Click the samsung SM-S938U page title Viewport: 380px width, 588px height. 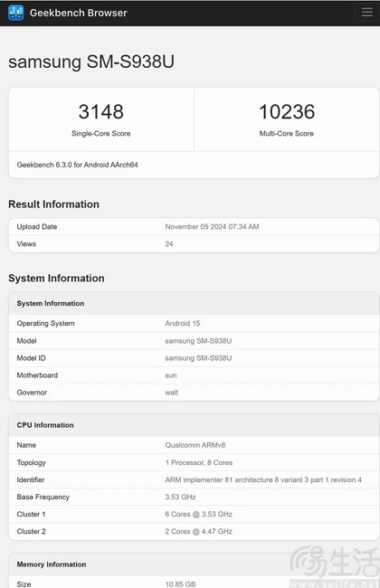pos(91,62)
